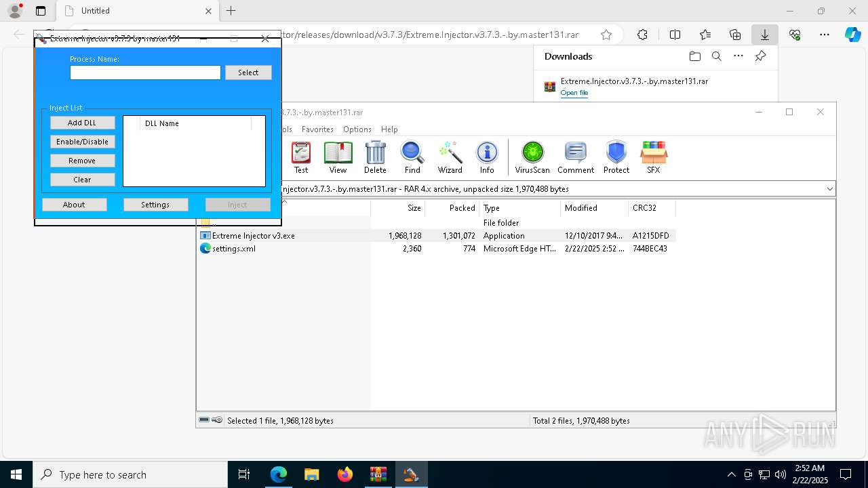Open Firefox from the taskbar
Image resolution: width=868 pixels, height=488 pixels.
pos(344,474)
